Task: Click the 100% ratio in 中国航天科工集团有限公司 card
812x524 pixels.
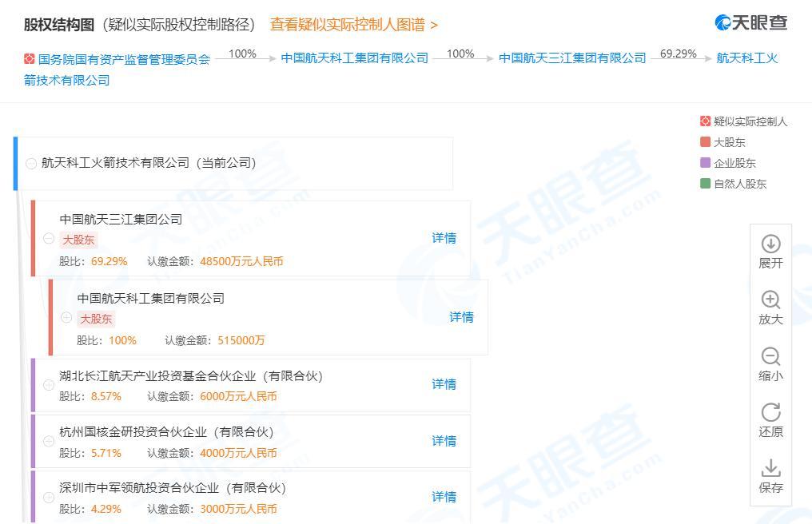Action: [123, 341]
